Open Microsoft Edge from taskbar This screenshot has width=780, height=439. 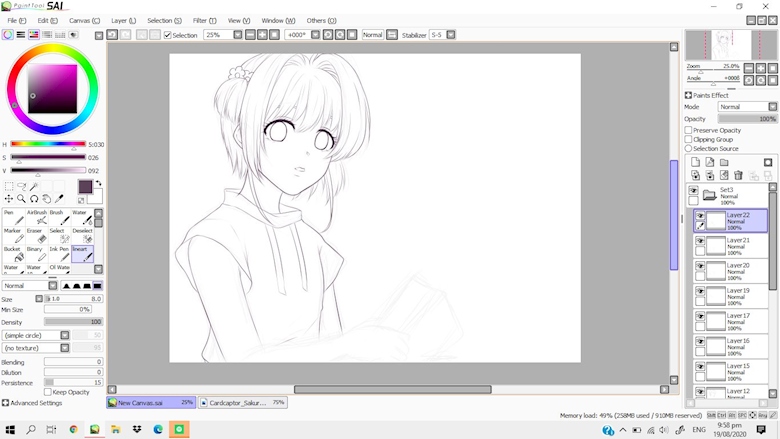(158, 430)
